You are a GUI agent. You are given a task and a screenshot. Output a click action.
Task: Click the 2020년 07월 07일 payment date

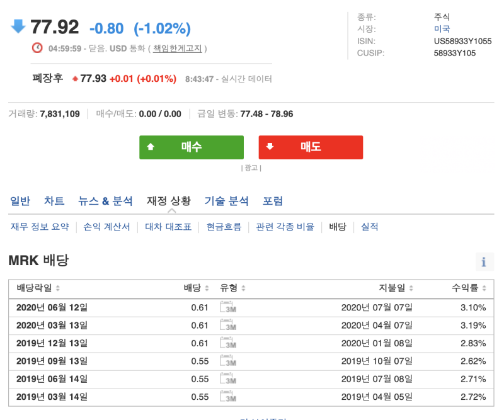pyautogui.click(x=377, y=307)
